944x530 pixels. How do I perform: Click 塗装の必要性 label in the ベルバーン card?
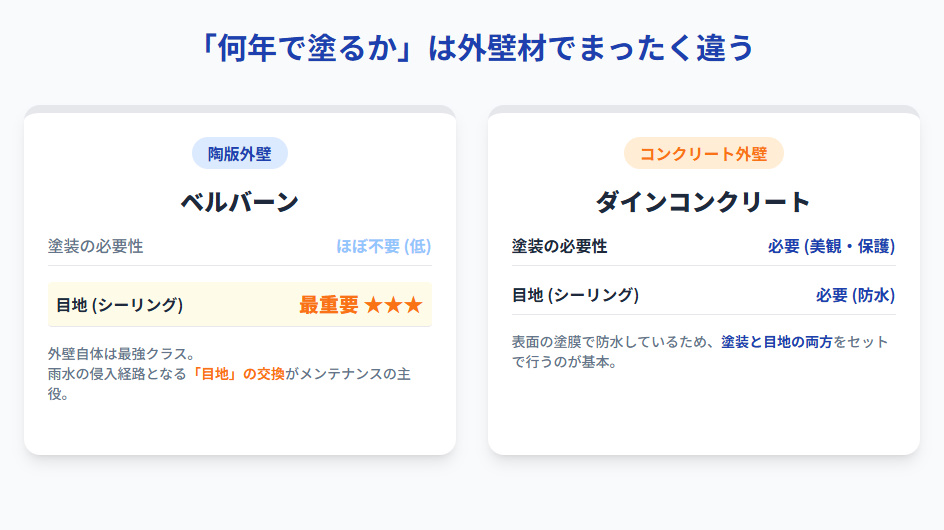click(96, 246)
